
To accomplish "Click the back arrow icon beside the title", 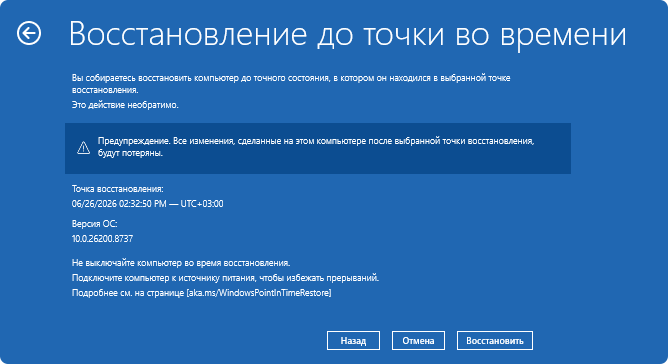I will point(29,33).
